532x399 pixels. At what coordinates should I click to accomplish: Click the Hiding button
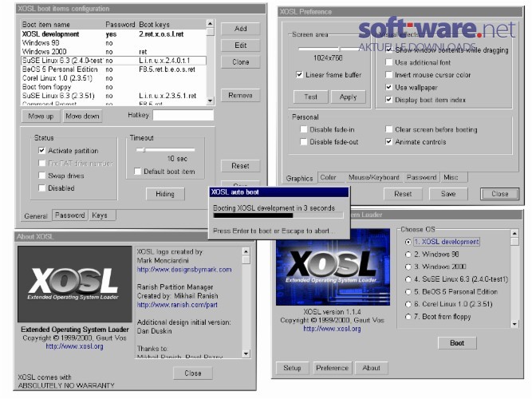pos(165,194)
